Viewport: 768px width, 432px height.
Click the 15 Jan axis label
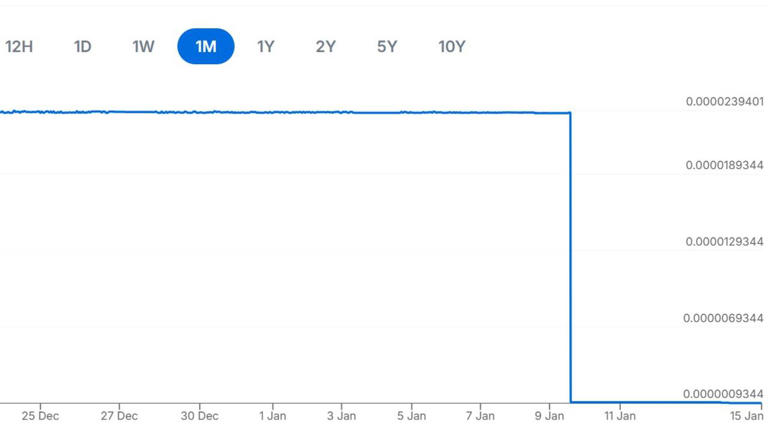746,415
